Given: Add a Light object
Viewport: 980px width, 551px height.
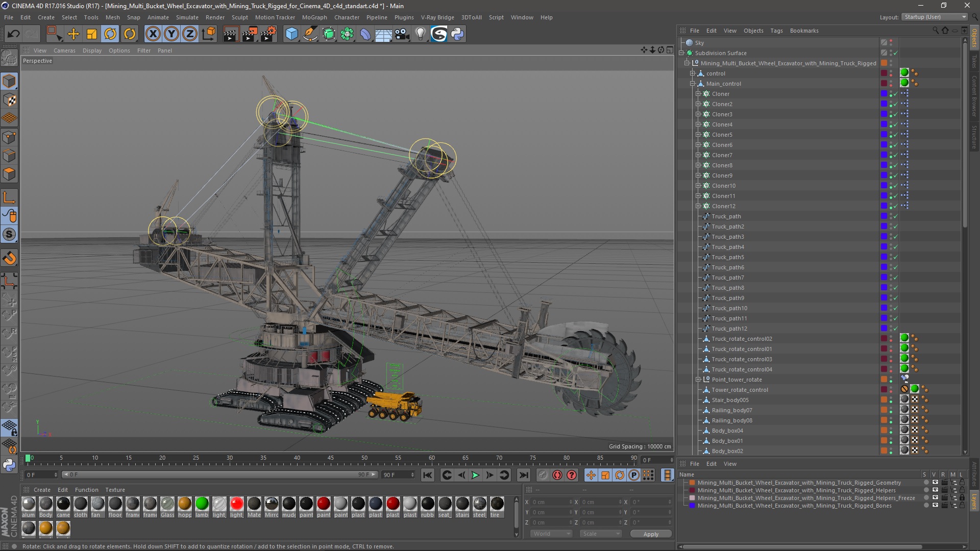Looking at the screenshot, I should [421, 34].
